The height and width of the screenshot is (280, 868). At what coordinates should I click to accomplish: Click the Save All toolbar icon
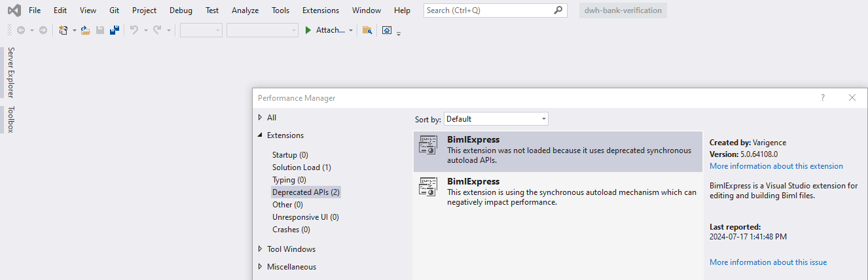pos(114,30)
